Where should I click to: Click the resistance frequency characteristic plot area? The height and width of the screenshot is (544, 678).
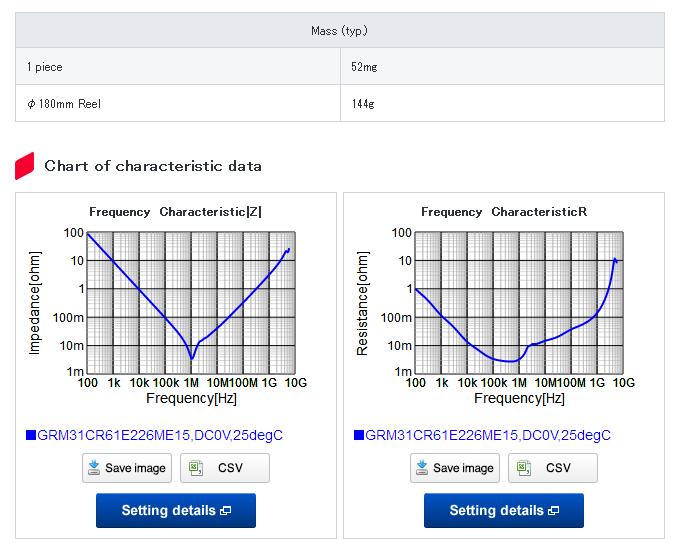coord(518,301)
